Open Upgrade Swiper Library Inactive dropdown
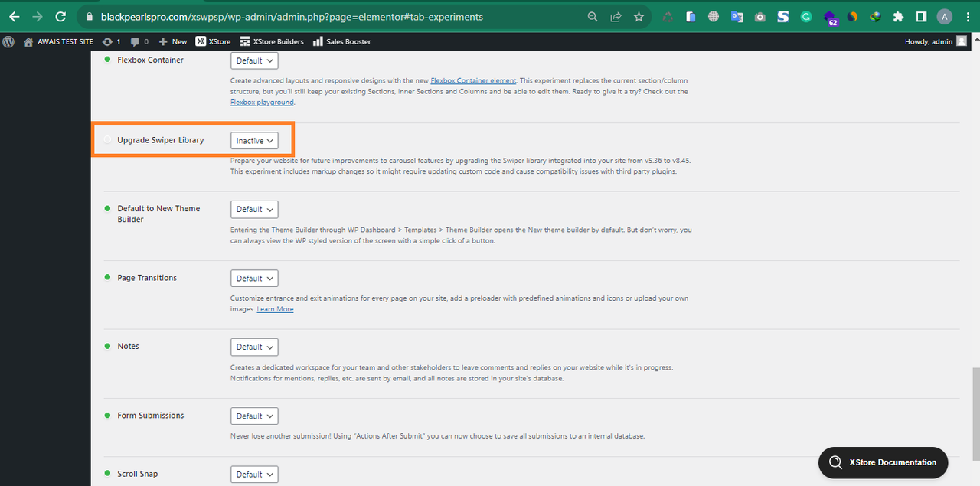The image size is (980, 486). [254, 141]
